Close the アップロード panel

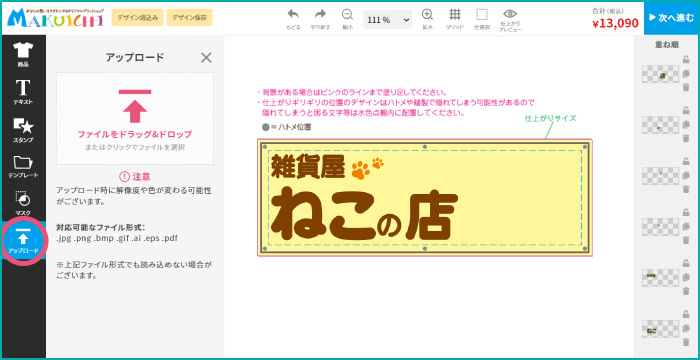coord(206,58)
